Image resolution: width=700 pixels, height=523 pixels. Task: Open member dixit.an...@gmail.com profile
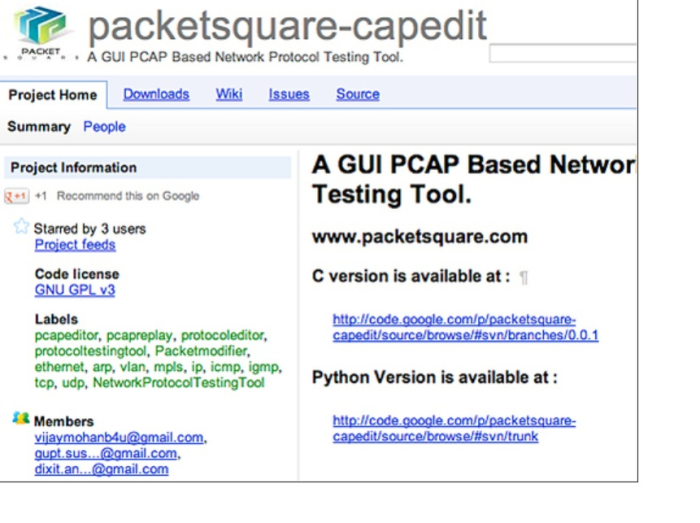(102, 469)
